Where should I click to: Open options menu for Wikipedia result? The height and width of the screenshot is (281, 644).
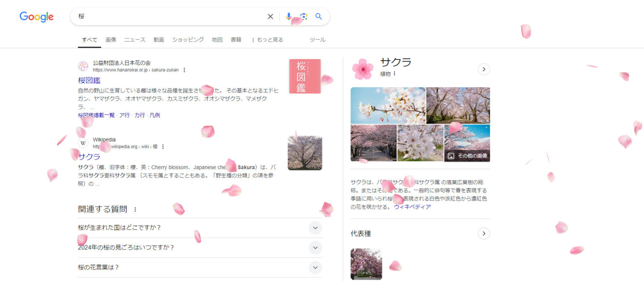click(163, 147)
